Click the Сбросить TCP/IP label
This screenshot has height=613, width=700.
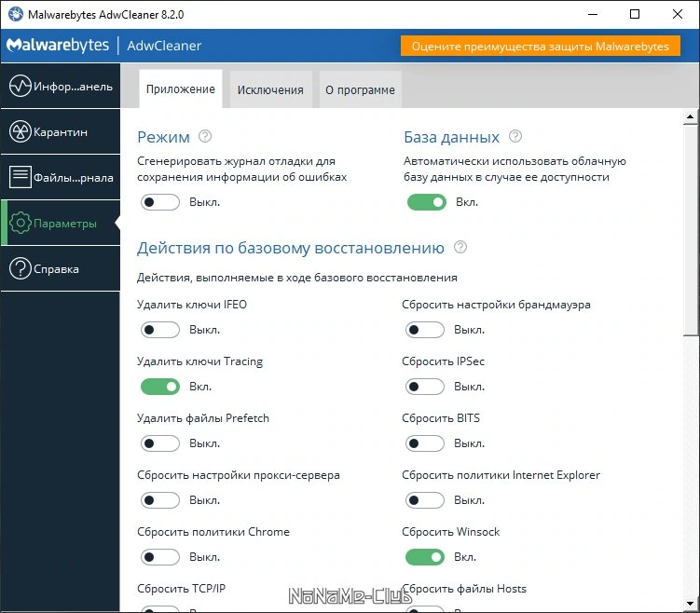[x=181, y=589]
